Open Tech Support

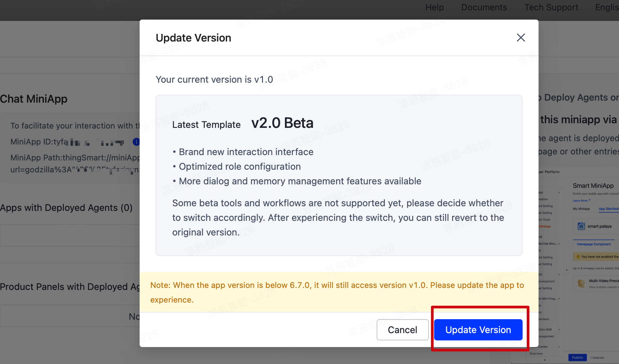pos(551,7)
